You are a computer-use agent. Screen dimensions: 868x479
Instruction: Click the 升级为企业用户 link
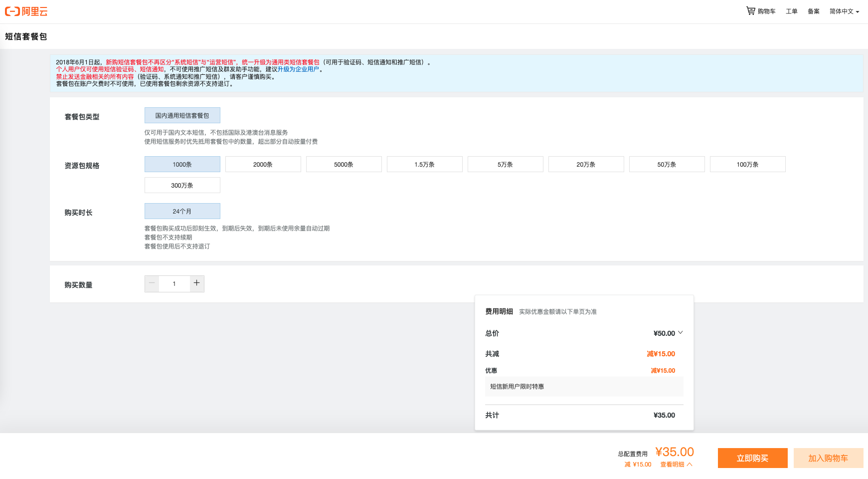(x=298, y=69)
